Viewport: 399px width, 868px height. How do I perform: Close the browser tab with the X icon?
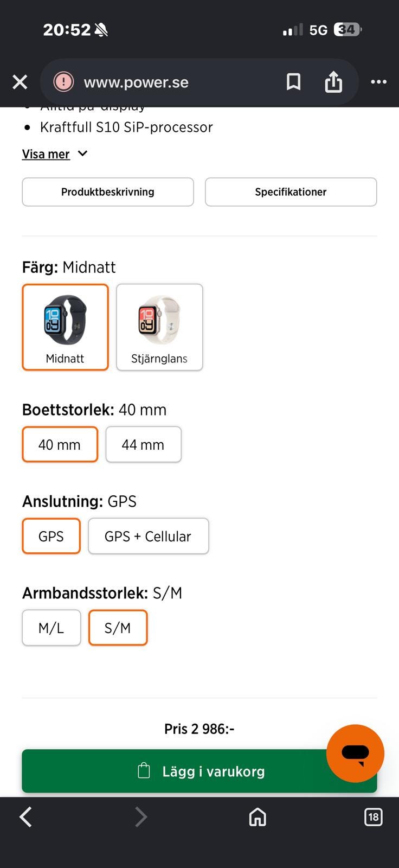(20, 82)
